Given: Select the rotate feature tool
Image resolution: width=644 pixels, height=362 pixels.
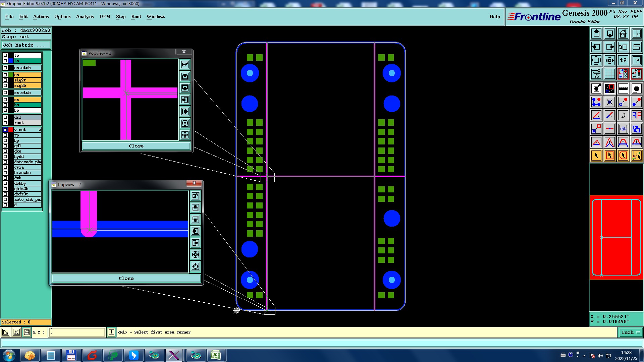Looking at the screenshot, I should tap(623, 115).
